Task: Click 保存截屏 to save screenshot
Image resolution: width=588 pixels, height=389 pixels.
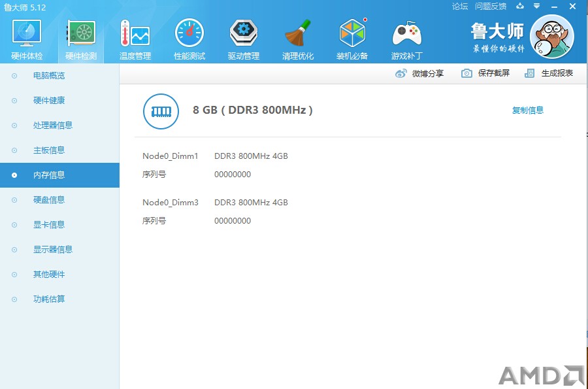Action: [x=494, y=73]
